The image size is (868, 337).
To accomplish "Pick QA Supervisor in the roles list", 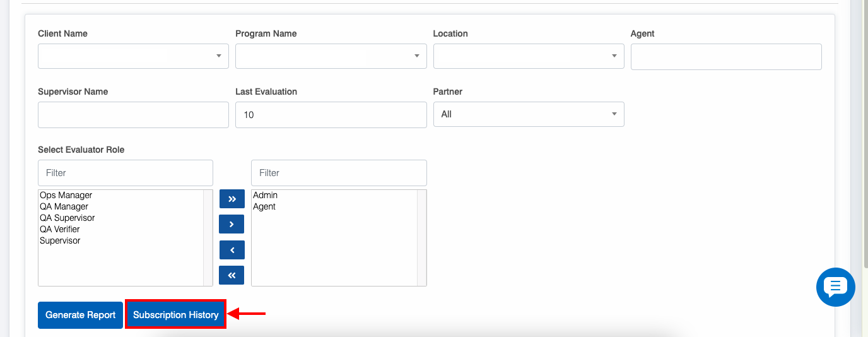I will pyautogui.click(x=67, y=218).
